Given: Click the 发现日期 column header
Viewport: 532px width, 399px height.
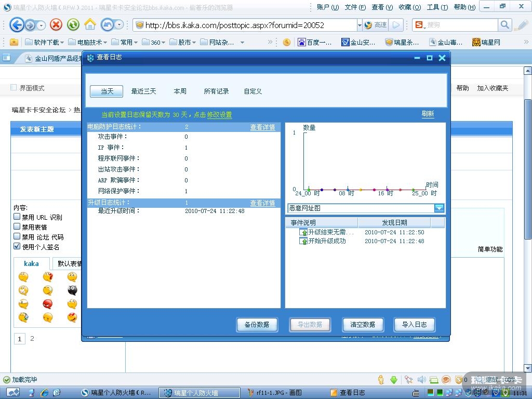Looking at the screenshot, I should 394,222.
